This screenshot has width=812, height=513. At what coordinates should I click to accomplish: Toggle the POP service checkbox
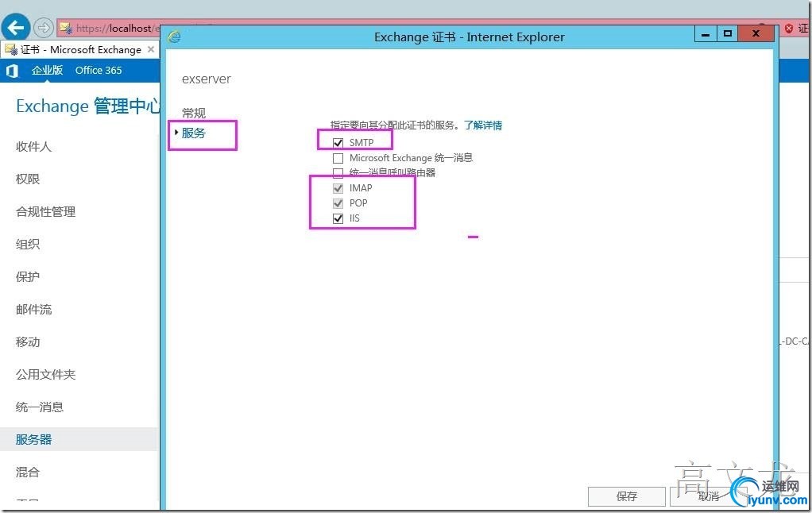tap(338, 203)
